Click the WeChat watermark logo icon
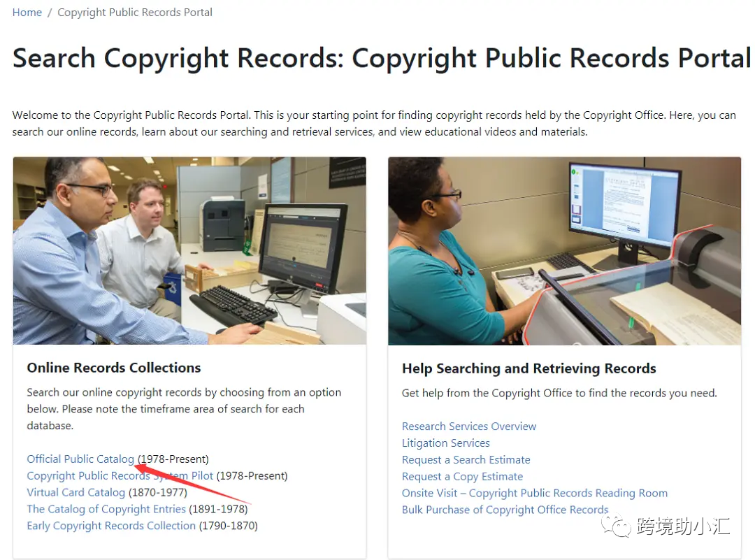 pos(616,526)
